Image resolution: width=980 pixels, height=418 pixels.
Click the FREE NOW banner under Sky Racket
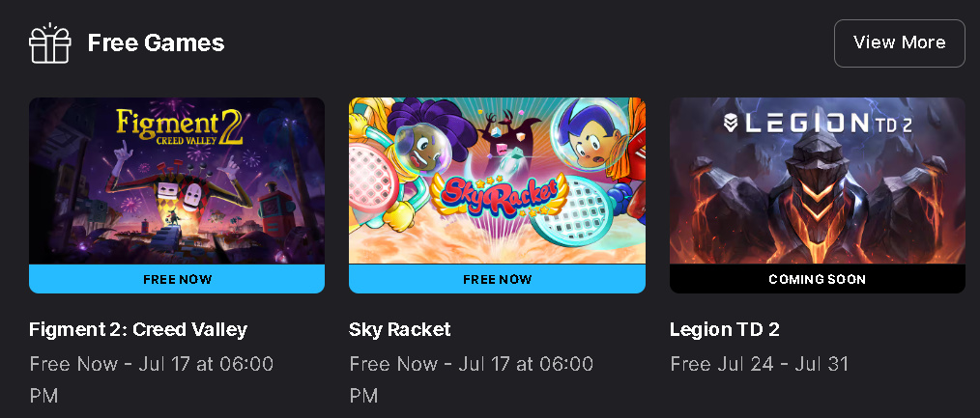pos(497,279)
